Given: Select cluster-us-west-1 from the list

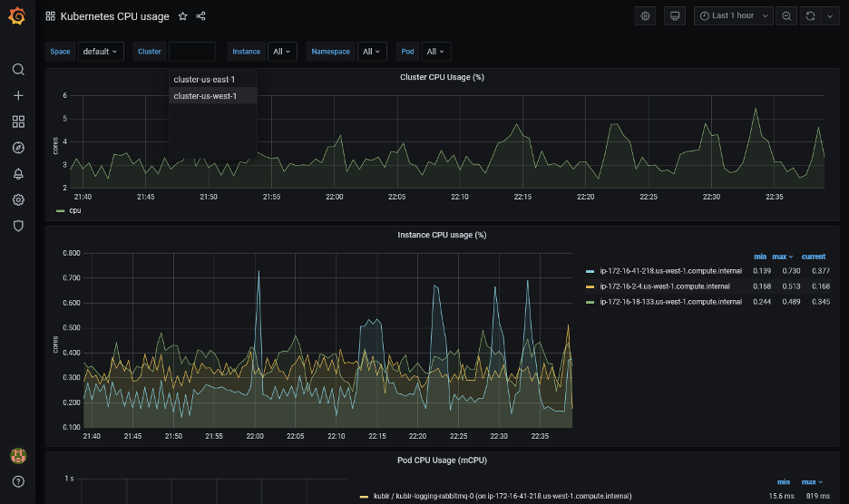Looking at the screenshot, I should [205, 96].
